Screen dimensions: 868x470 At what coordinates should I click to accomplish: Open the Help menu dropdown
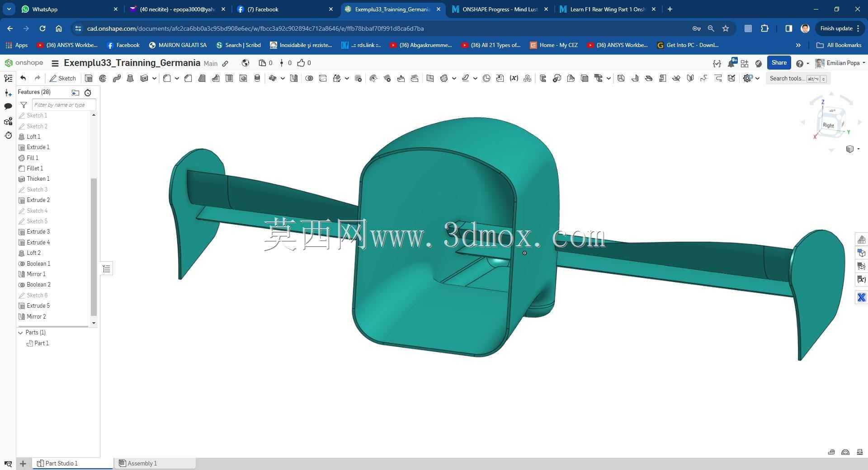(802, 63)
